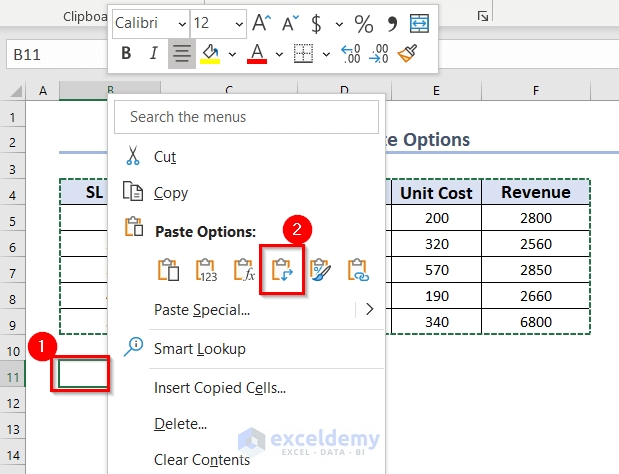Viewport: 619px width, 474px height.
Task: Apply accounting dollar number format
Action: point(316,23)
